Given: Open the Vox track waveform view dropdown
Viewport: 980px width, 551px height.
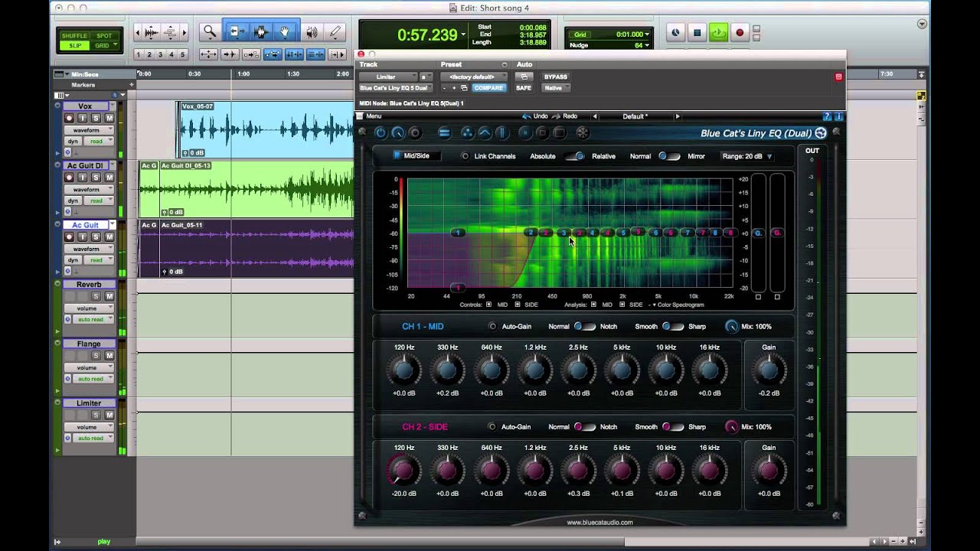Looking at the screenshot, I should click(89, 130).
